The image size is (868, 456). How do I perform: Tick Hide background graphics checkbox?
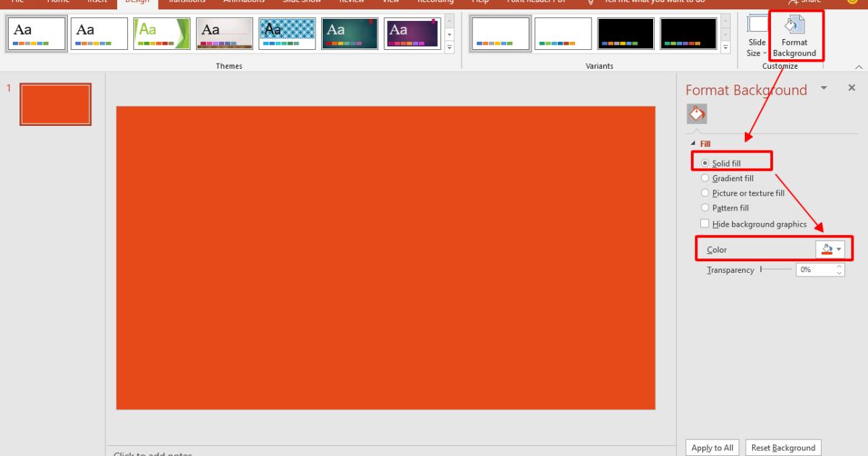(x=705, y=224)
